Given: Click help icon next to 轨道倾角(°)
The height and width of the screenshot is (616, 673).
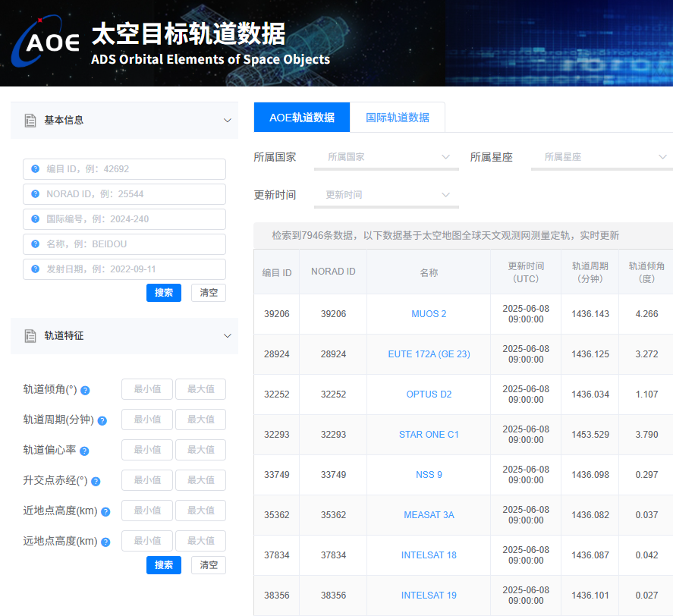Looking at the screenshot, I should click(x=85, y=390).
